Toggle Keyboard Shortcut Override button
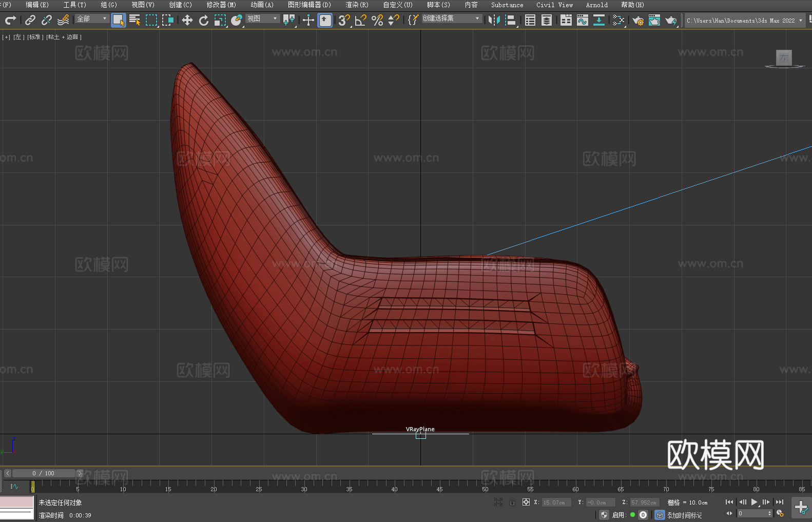 325,20
